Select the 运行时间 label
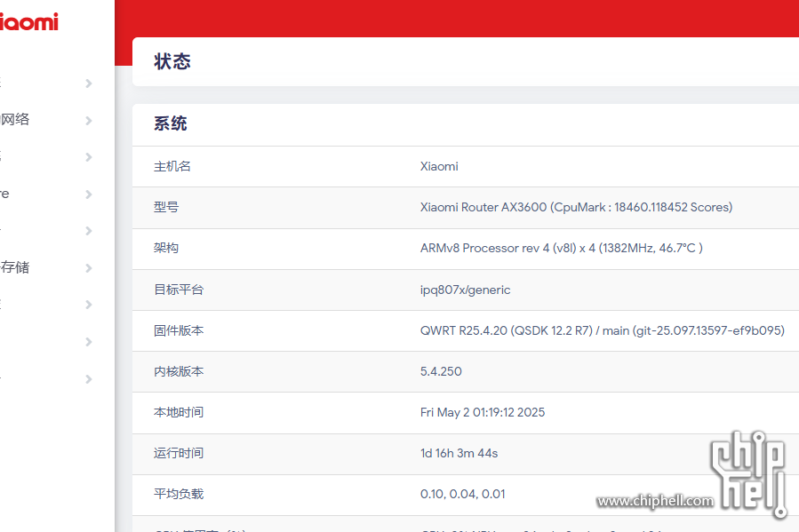The width and height of the screenshot is (799, 532). (179, 453)
